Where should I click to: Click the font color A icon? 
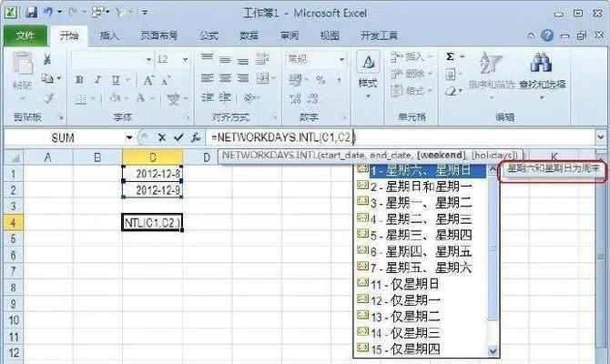[141, 98]
